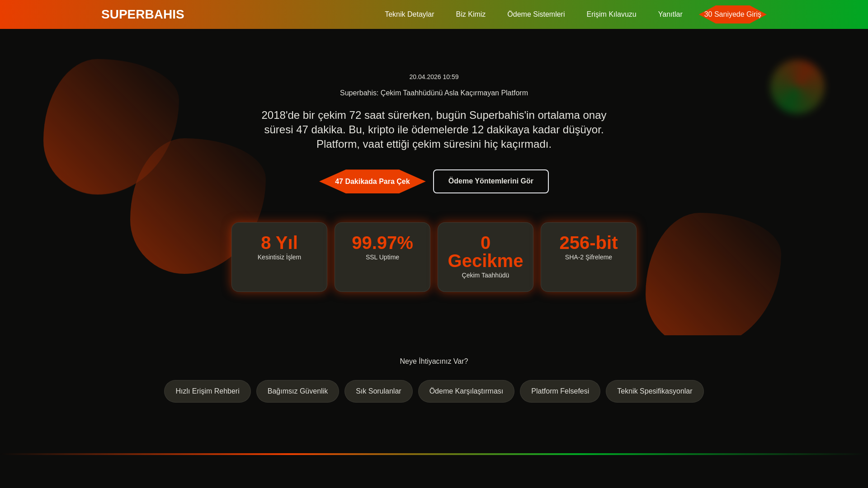
Task: Select the 99.97% SSL Uptime card
Action: tap(382, 257)
